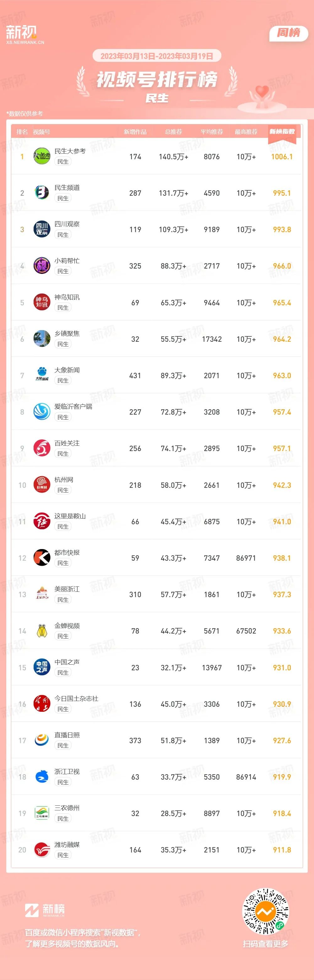The width and height of the screenshot is (314, 980).
Task: Click the 民生大参考 account avatar
Action: coord(42,156)
